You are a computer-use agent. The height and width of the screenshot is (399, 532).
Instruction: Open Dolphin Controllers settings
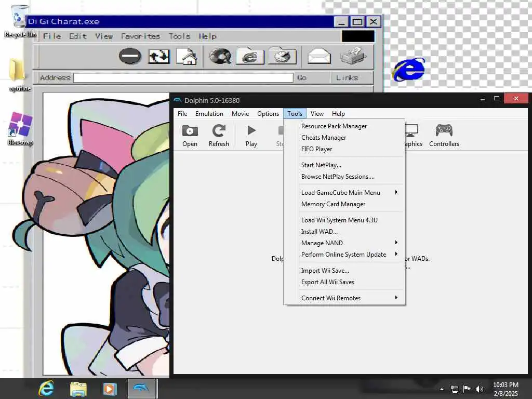[x=444, y=136]
